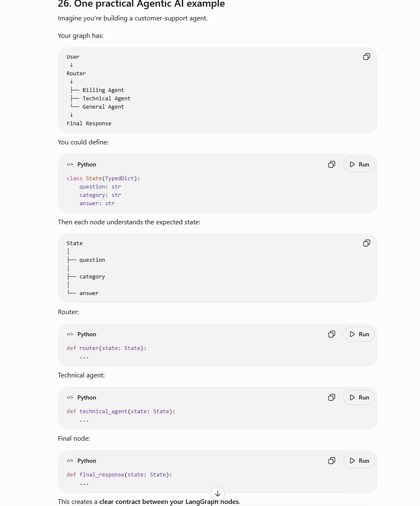Copy the technical_agent code block
The width and height of the screenshot is (420, 506).
tap(331, 397)
